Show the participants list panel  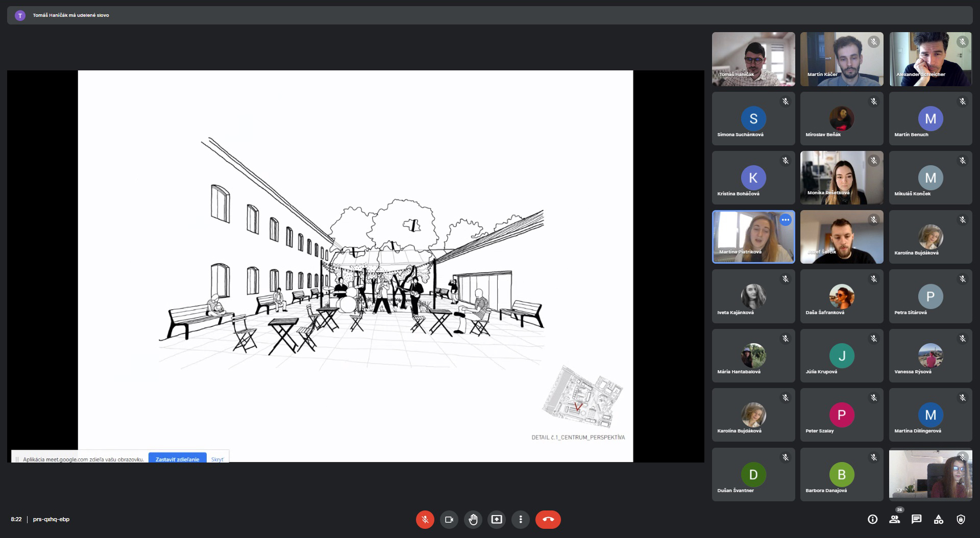click(894, 519)
